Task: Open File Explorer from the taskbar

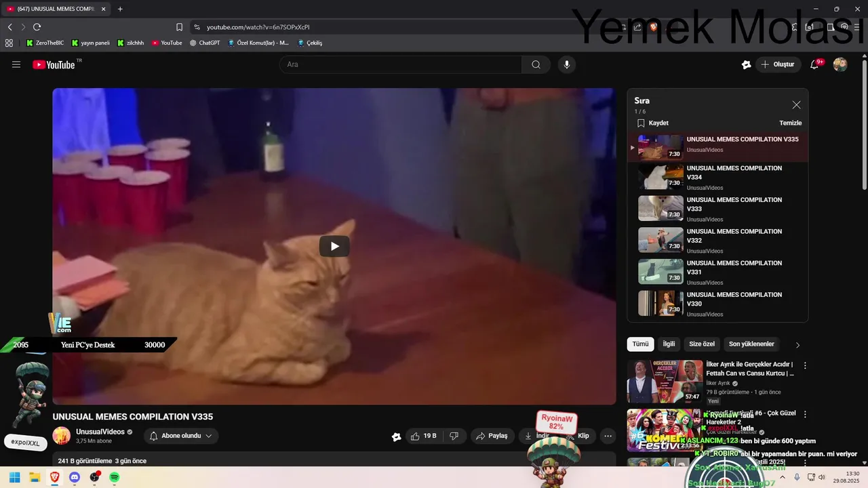Action: tap(35, 477)
